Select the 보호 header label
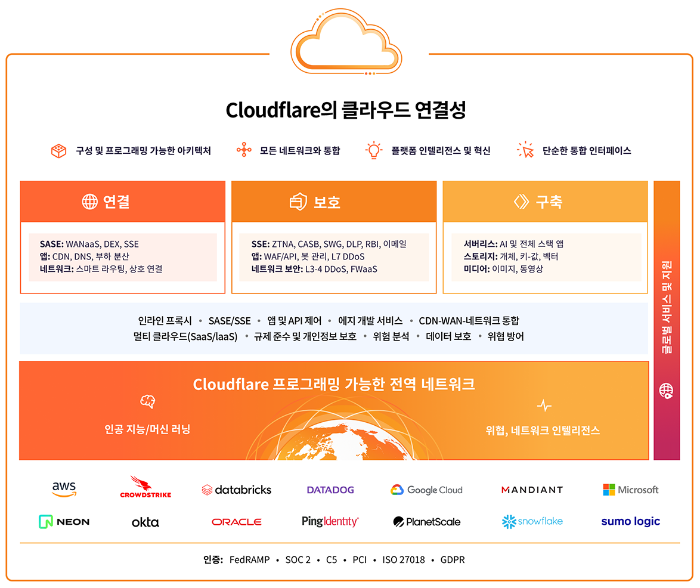 point(327,202)
